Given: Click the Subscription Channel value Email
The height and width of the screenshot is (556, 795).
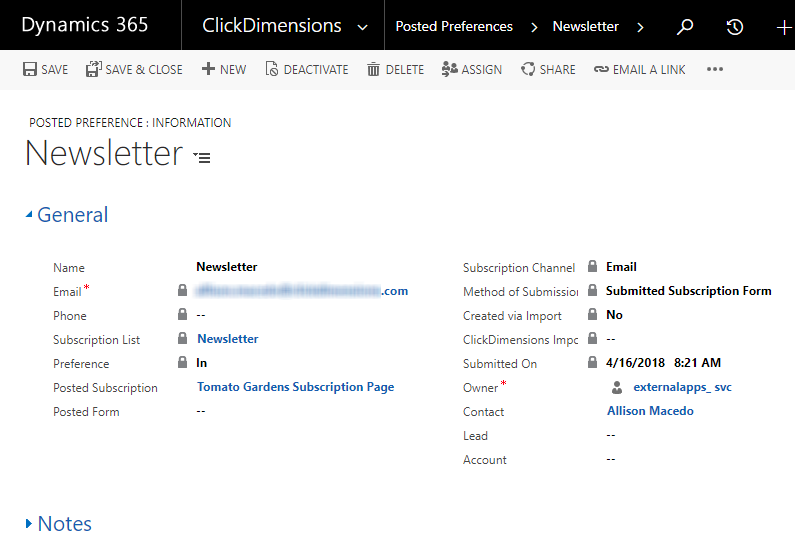Looking at the screenshot, I should click(x=621, y=267).
